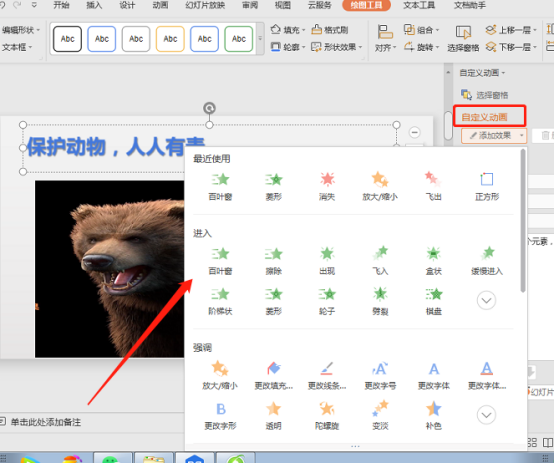The height and width of the screenshot is (463, 554).
Task: Click the 格式刷 format painter
Action: pyautogui.click(x=330, y=30)
